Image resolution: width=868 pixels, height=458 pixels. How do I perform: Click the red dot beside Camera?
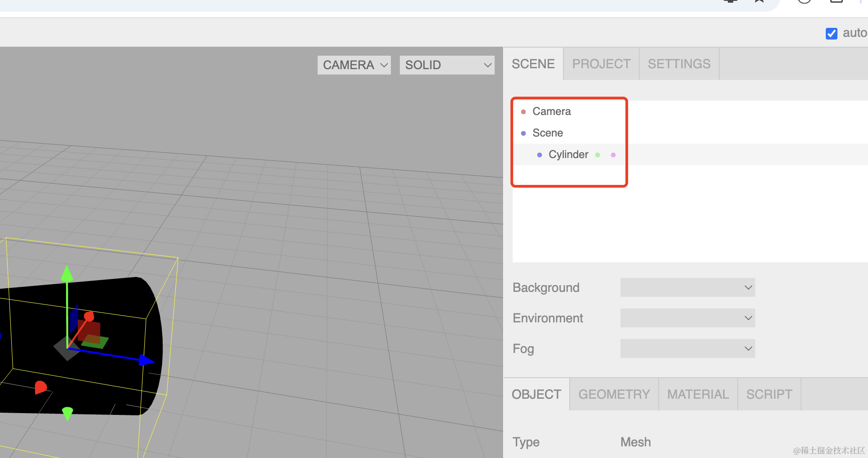pyautogui.click(x=523, y=112)
